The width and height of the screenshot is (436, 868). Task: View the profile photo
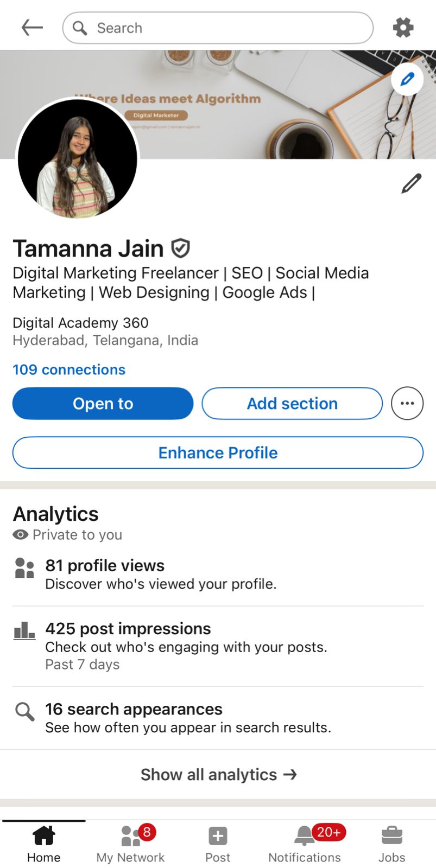point(78,159)
